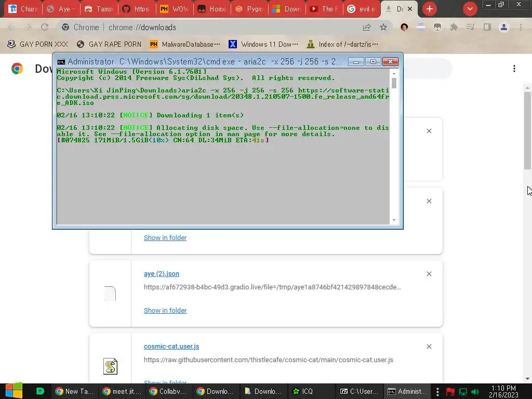Go back using the back arrow
This screenshot has width=532, height=399.
click(11, 27)
